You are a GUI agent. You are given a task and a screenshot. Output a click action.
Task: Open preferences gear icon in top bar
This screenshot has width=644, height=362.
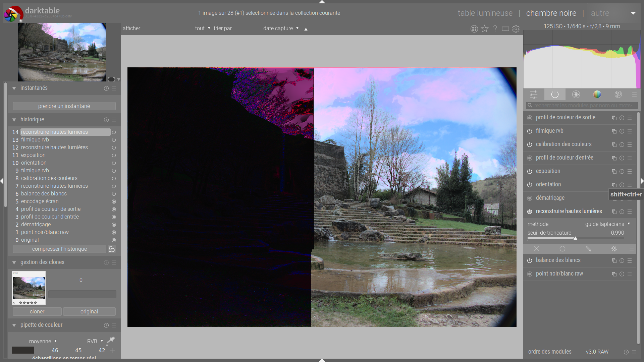pyautogui.click(x=516, y=29)
